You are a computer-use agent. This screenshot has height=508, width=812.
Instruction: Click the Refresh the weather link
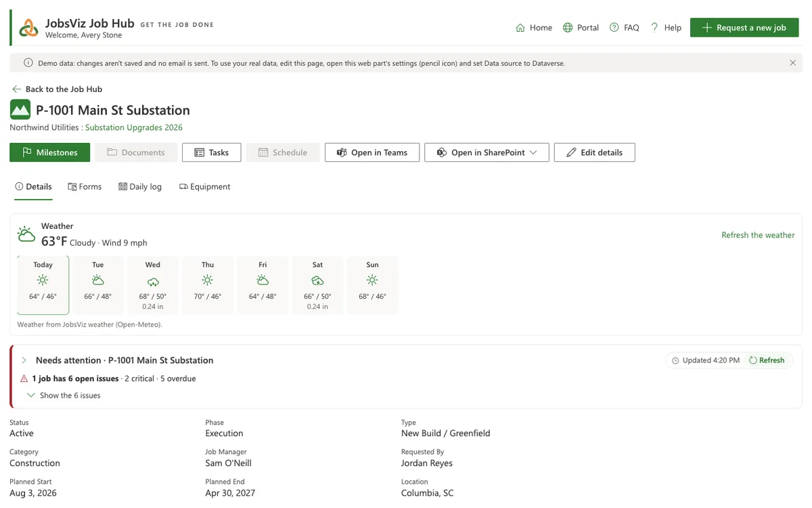point(758,235)
